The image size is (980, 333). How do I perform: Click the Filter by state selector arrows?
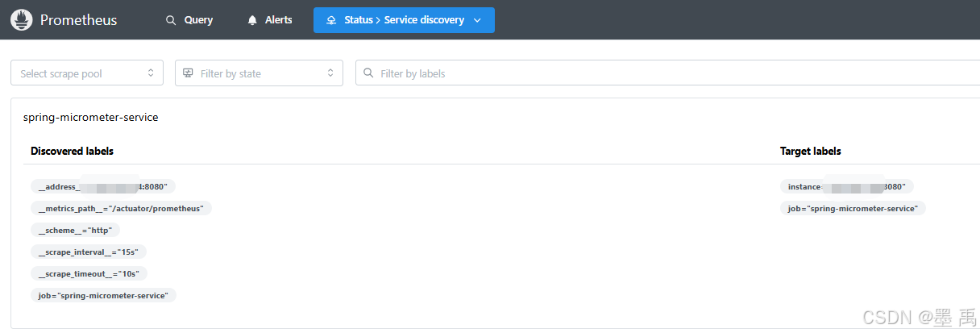click(330, 73)
